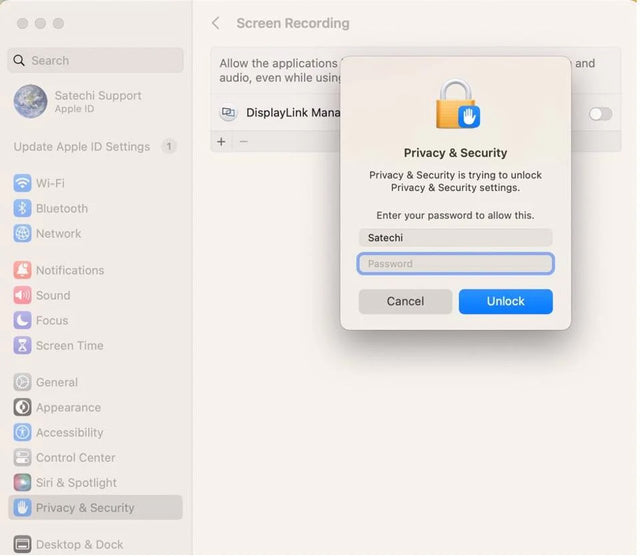This screenshot has height=557, width=640.
Task: Open Wi-Fi settings label
Action: pos(50,184)
